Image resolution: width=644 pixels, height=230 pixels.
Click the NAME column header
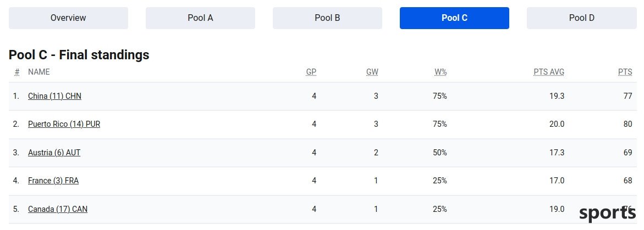point(38,72)
